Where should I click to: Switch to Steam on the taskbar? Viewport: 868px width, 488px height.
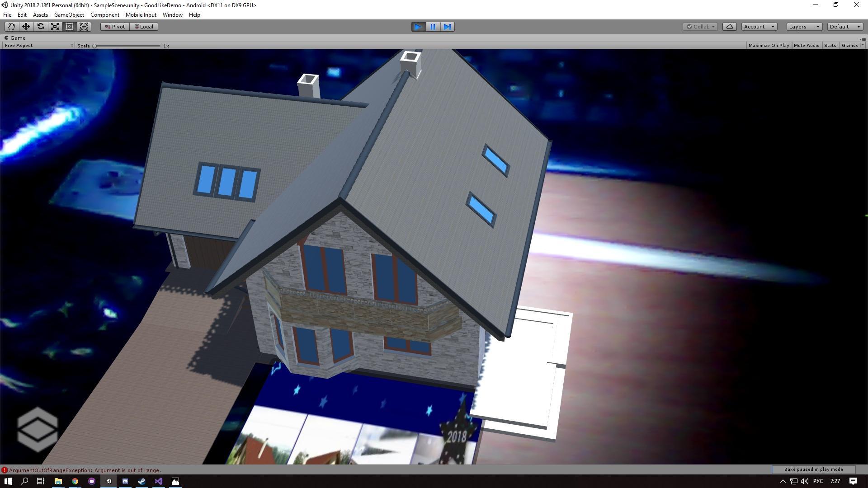click(142, 481)
